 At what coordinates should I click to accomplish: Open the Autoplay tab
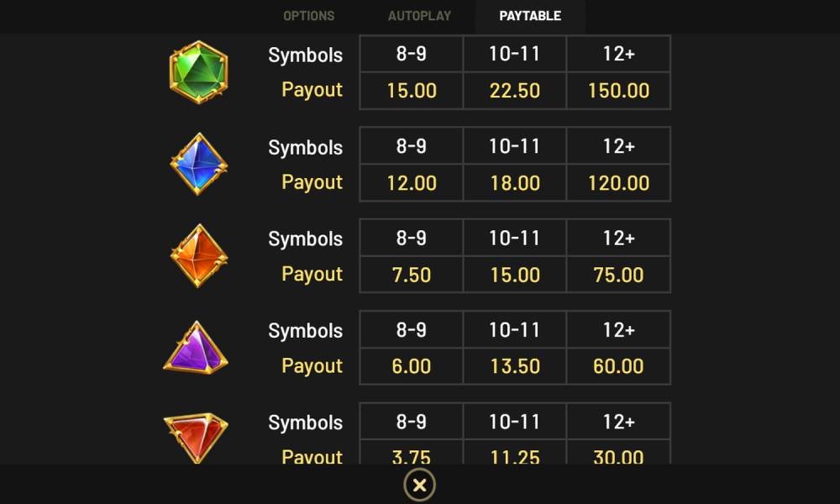419,16
